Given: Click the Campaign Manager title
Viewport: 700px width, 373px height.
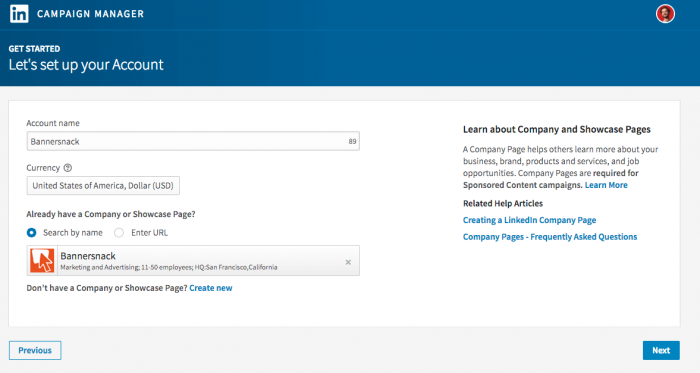Looking at the screenshot, I should 91,14.
